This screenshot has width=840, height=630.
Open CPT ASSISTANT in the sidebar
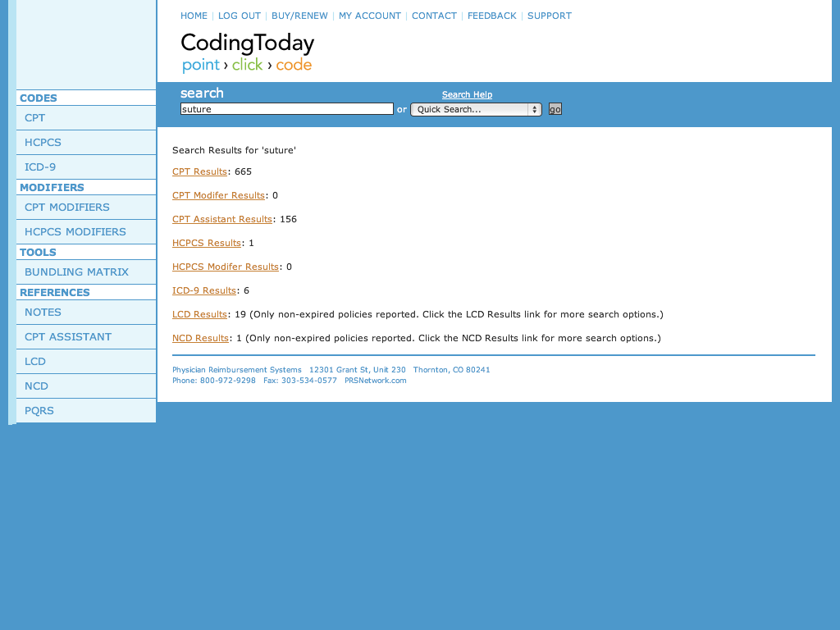pyautogui.click(x=86, y=337)
